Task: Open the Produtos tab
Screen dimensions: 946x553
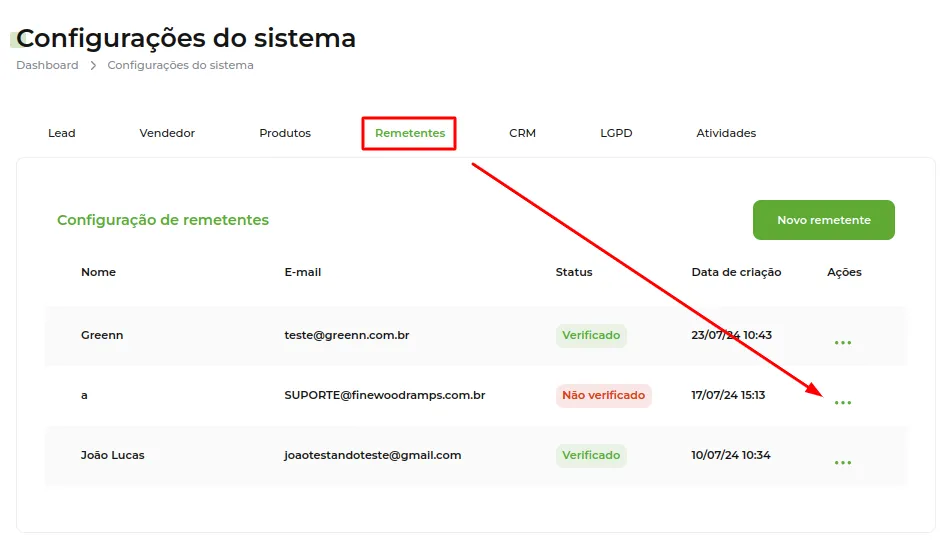Action: (x=285, y=133)
